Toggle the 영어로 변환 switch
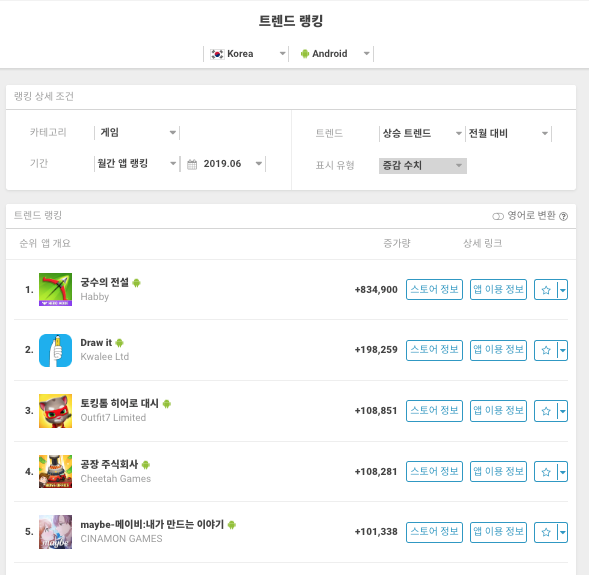 tap(498, 216)
